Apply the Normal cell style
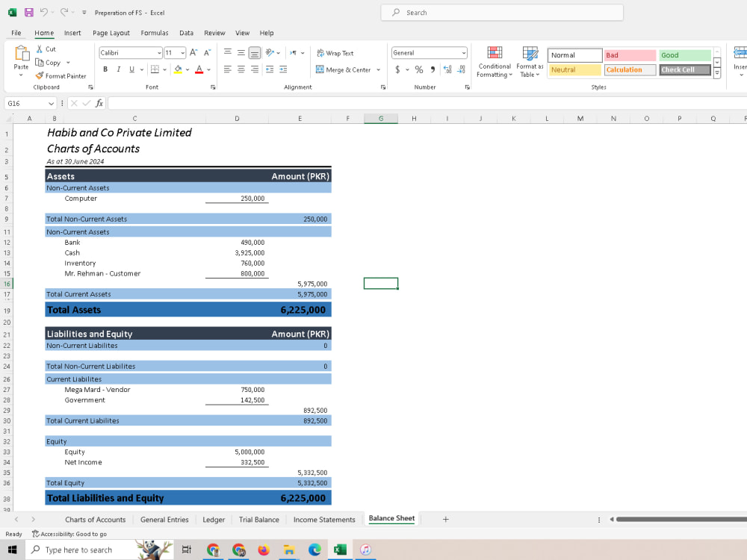Screen dimensions: 747x560 [x=575, y=55]
